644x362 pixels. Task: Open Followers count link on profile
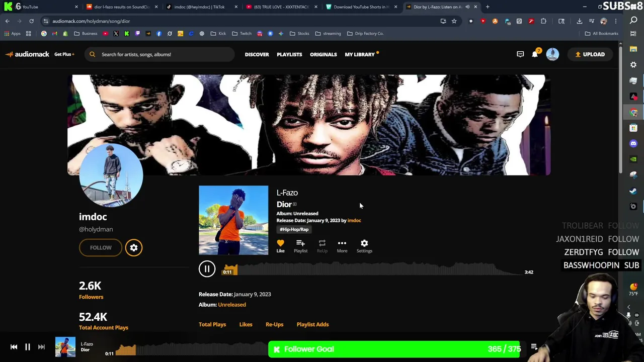pyautogui.click(x=91, y=290)
